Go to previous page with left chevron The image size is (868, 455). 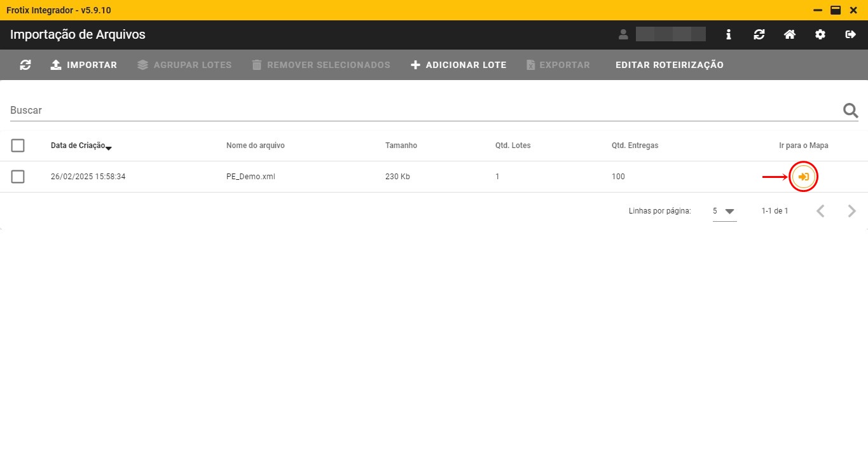pyautogui.click(x=820, y=211)
